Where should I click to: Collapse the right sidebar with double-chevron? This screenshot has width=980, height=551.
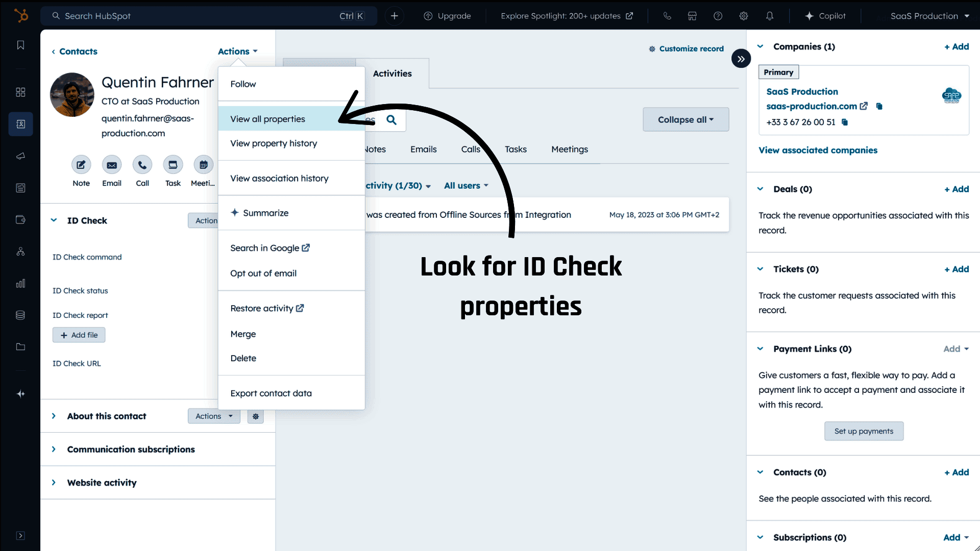[x=741, y=59]
